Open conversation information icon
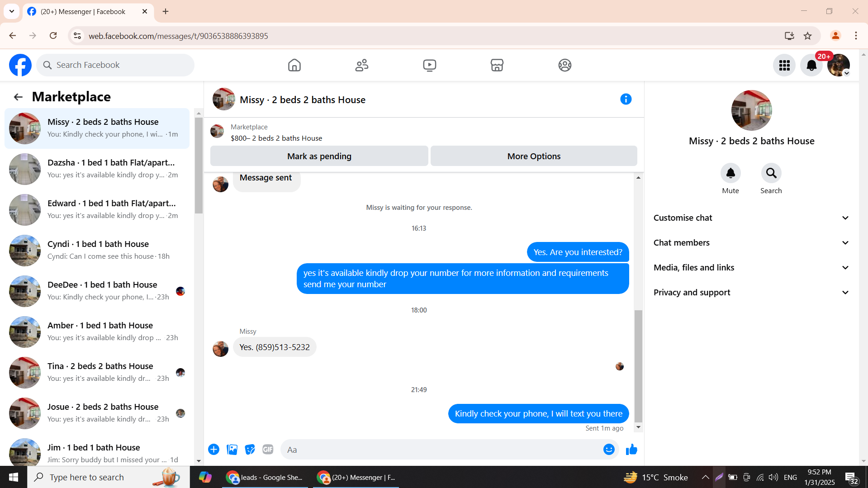 point(626,99)
